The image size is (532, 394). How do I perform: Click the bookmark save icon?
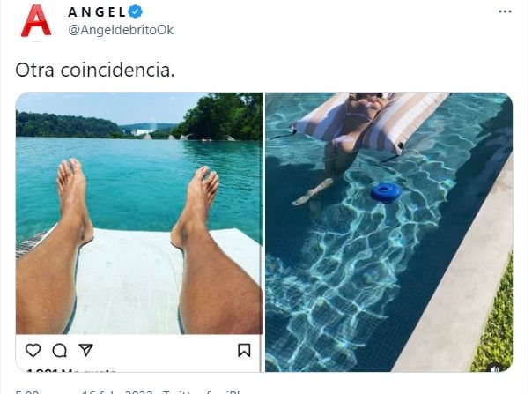pyautogui.click(x=244, y=350)
